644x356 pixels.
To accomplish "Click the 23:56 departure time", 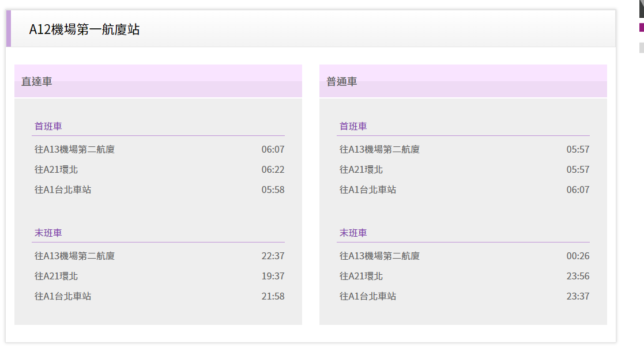I will pyautogui.click(x=578, y=276).
